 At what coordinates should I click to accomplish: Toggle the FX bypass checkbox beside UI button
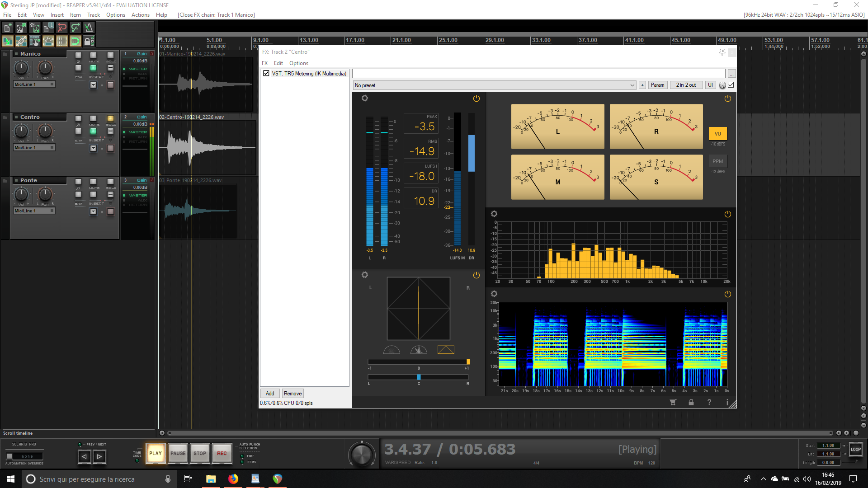pos(731,85)
